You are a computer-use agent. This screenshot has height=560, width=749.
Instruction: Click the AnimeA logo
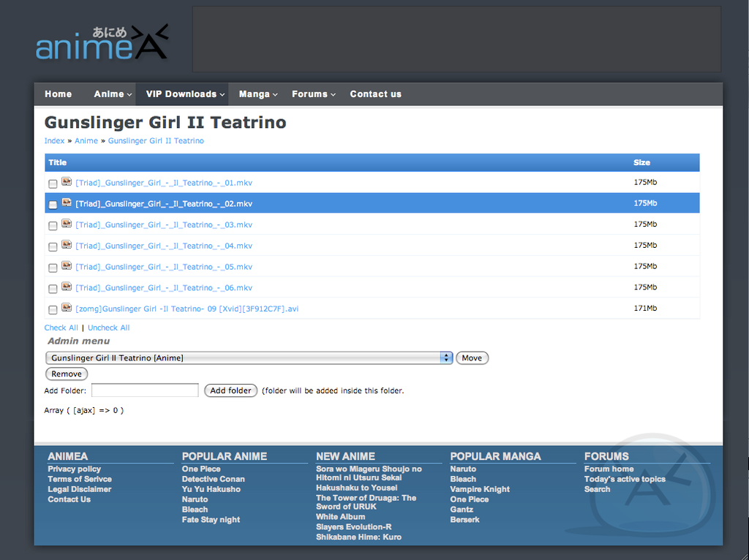102,44
